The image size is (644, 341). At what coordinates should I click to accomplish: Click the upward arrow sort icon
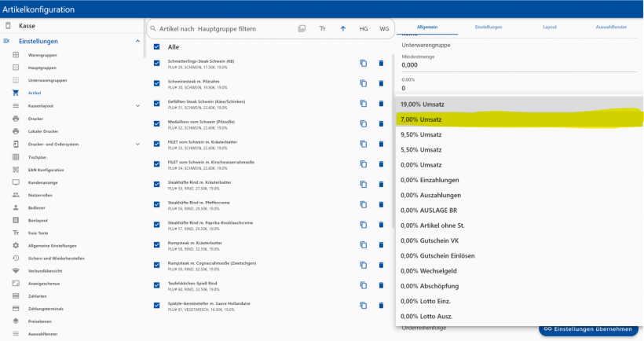click(343, 29)
